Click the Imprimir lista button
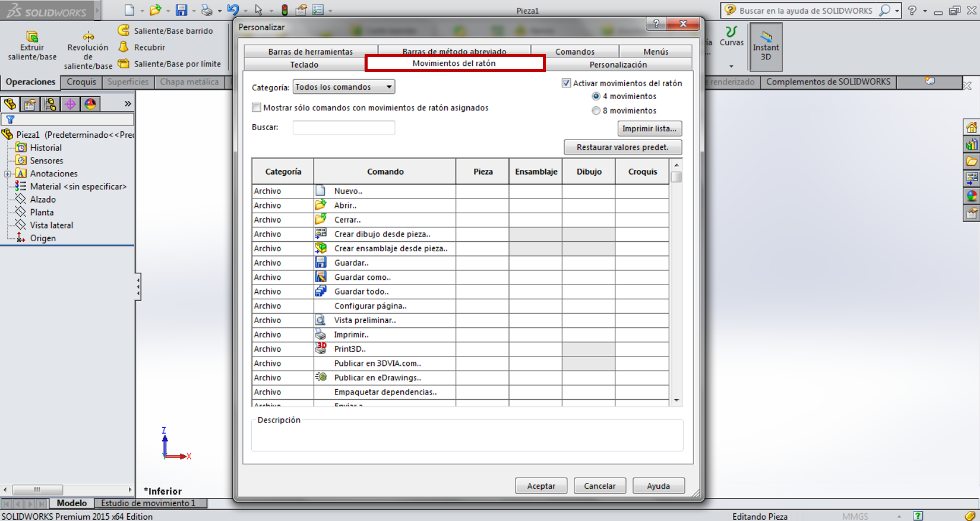The image size is (980, 521). point(649,128)
